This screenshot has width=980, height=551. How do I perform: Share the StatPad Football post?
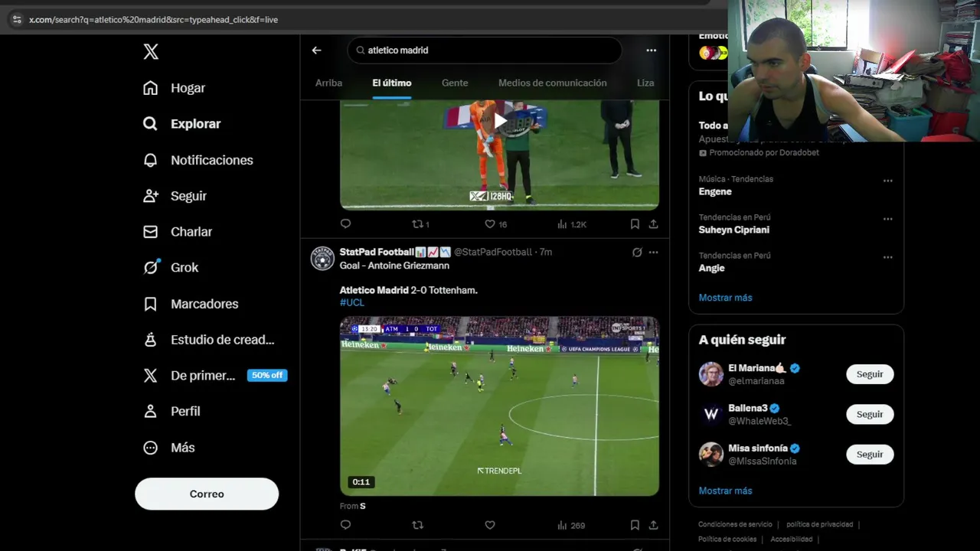click(x=653, y=525)
